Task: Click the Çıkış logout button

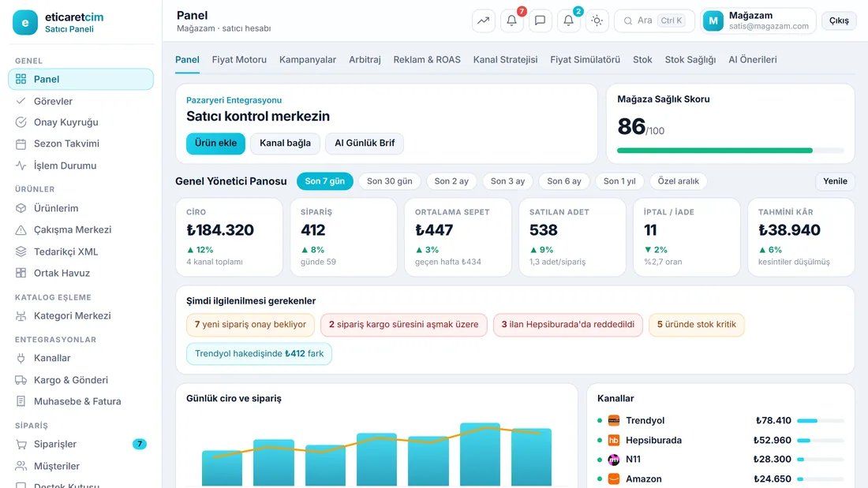Action: 839,20
